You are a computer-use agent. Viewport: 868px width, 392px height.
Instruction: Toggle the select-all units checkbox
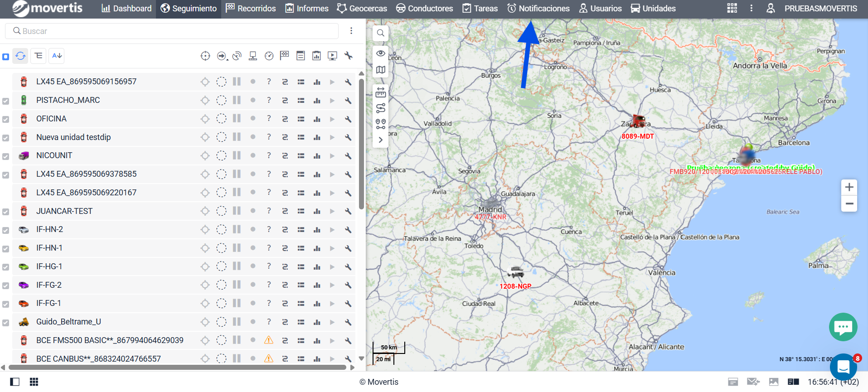5,57
